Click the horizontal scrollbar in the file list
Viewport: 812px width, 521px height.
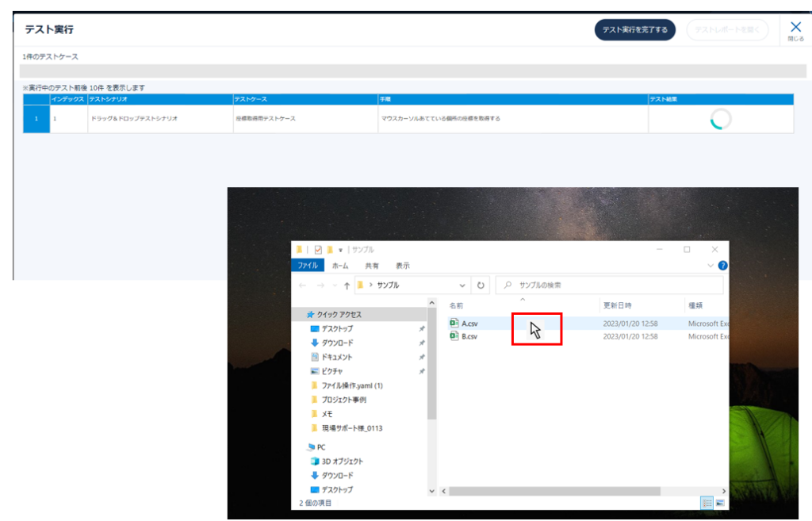555,491
